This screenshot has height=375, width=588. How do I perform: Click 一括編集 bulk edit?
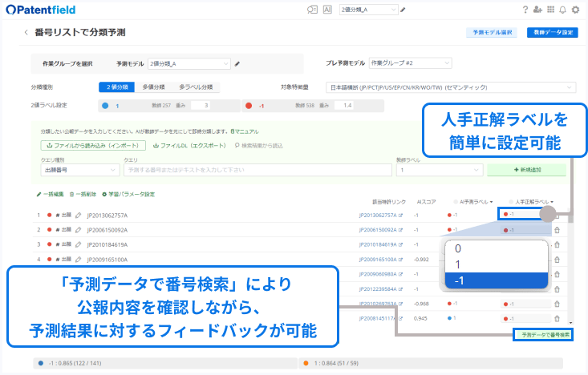50,194
